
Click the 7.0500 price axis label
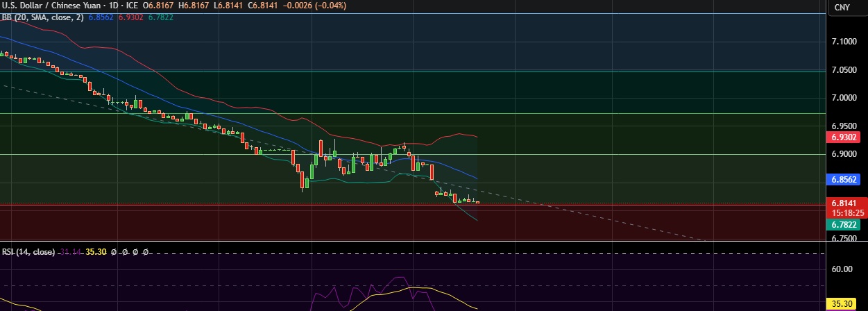tap(845, 70)
